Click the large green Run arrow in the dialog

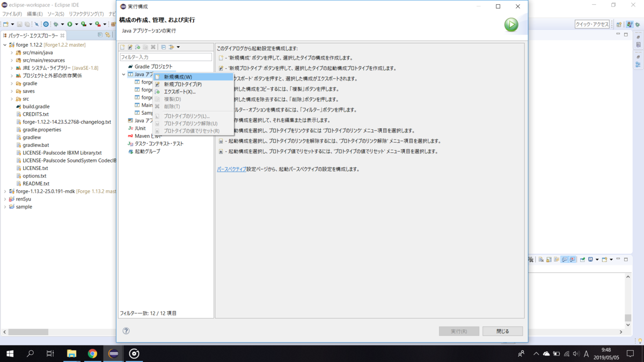(x=510, y=25)
